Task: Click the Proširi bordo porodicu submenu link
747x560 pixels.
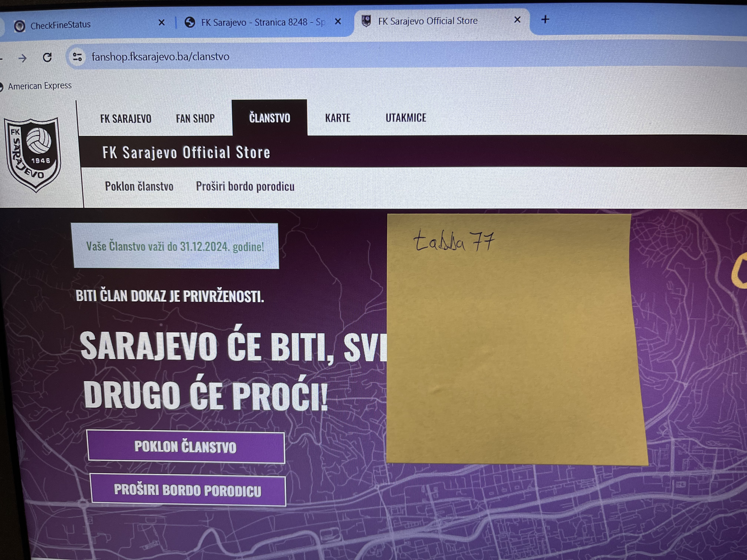Action: (245, 186)
